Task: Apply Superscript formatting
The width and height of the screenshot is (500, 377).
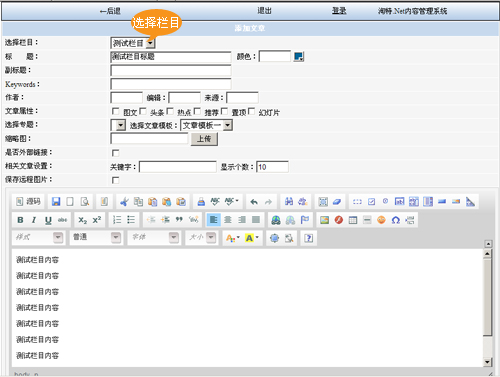Action: click(x=97, y=220)
